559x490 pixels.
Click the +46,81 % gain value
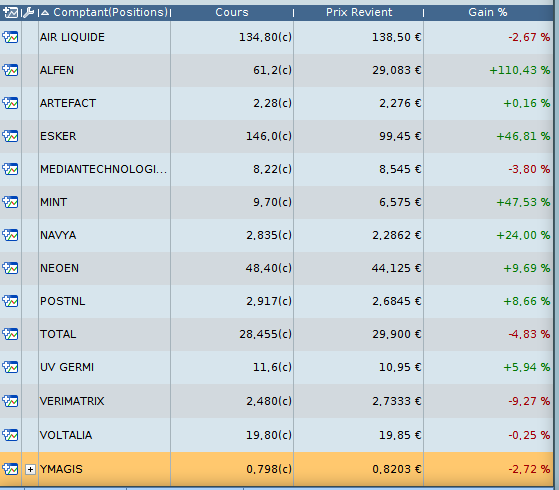coord(523,136)
